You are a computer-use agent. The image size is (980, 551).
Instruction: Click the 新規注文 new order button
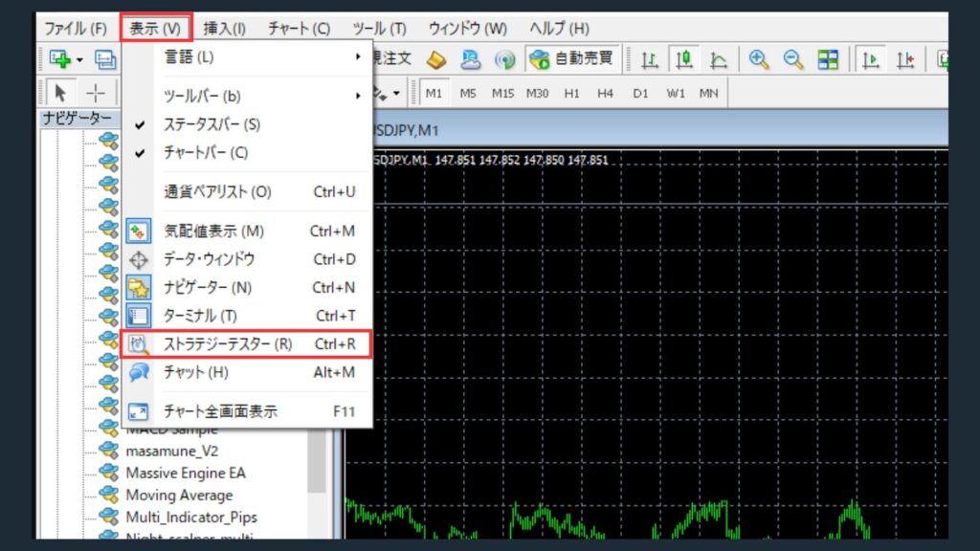tap(393, 58)
